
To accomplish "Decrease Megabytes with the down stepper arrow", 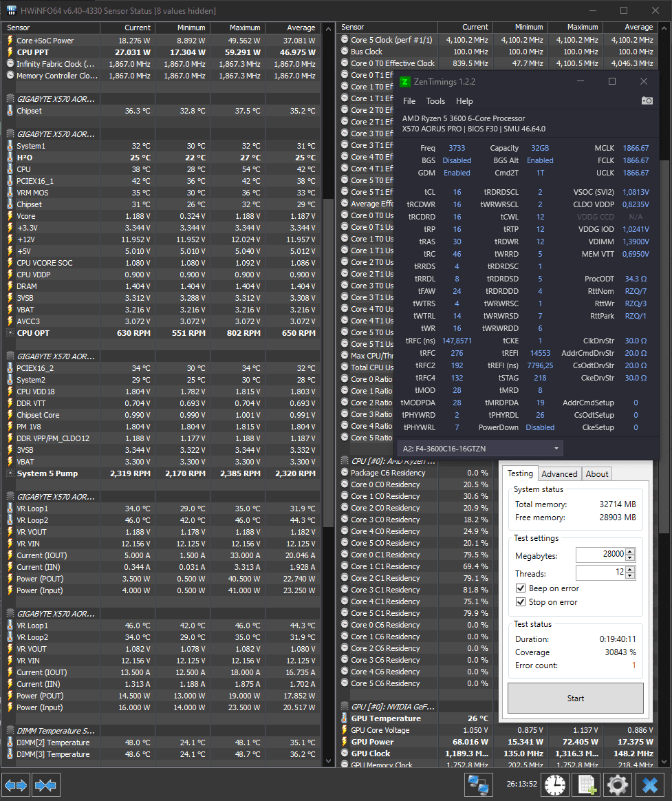I will [x=631, y=558].
